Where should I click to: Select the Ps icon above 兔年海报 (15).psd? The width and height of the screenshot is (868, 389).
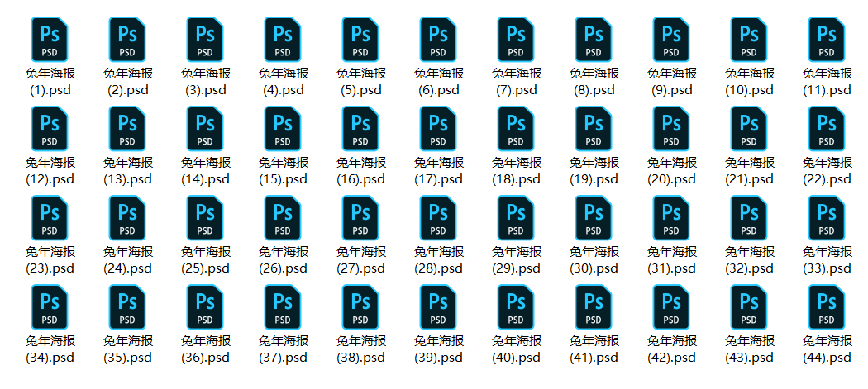coord(283,128)
